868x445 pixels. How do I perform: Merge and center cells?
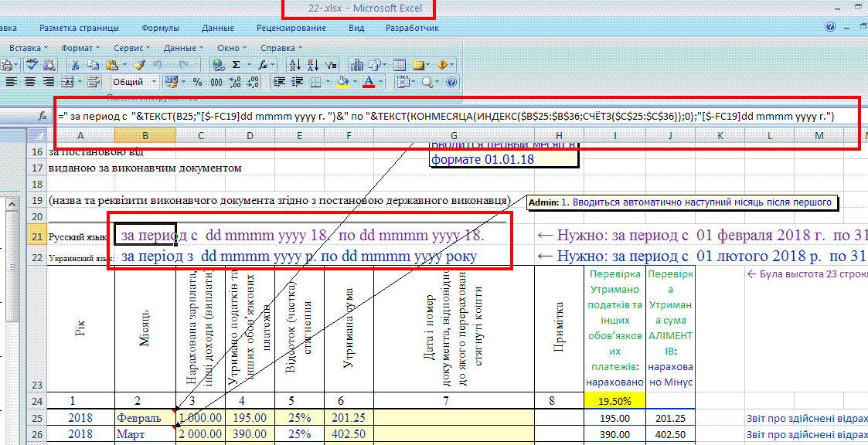pos(67,82)
